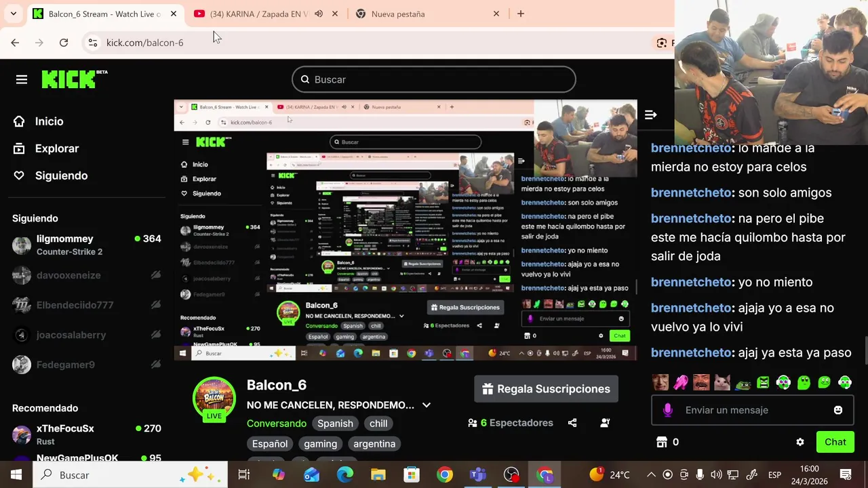Insert the white cat emote
The image size is (868, 488).
tap(722, 383)
